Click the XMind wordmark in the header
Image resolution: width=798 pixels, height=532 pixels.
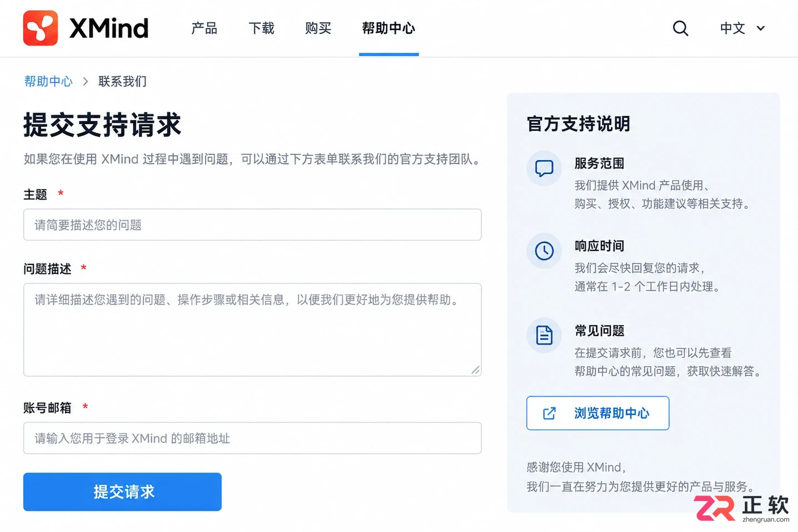pos(109,28)
